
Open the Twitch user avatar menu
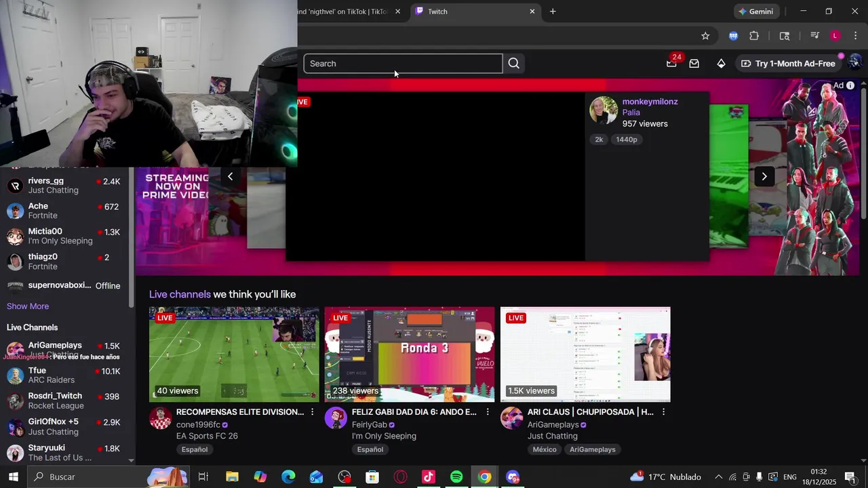coord(854,62)
